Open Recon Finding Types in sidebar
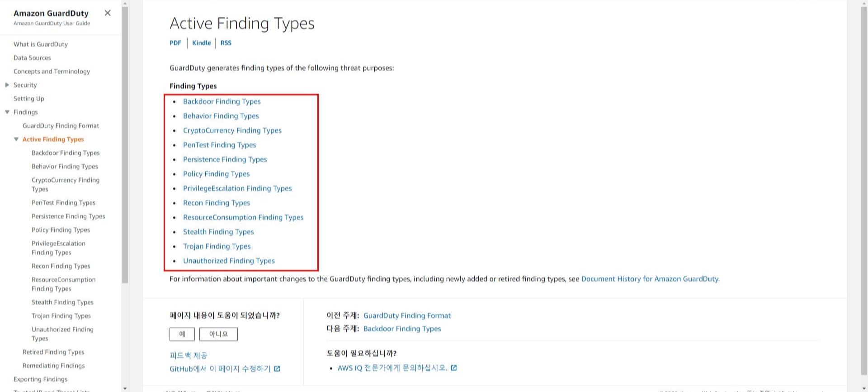Image resolution: width=868 pixels, height=392 pixels. coord(61,266)
